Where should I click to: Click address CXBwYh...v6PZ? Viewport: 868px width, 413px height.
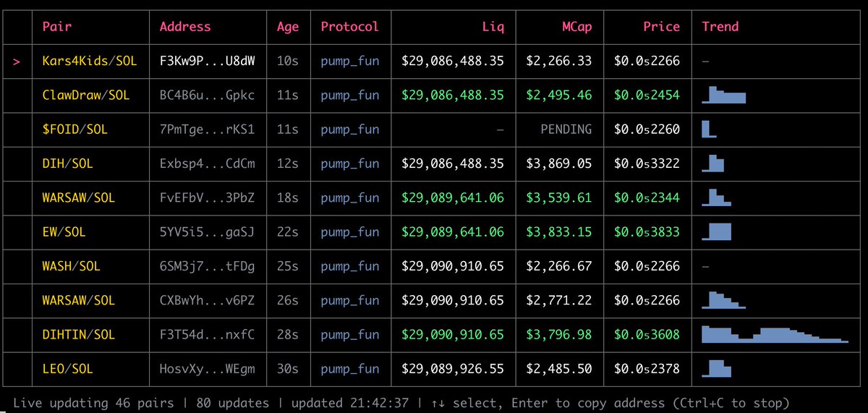tap(207, 300)
